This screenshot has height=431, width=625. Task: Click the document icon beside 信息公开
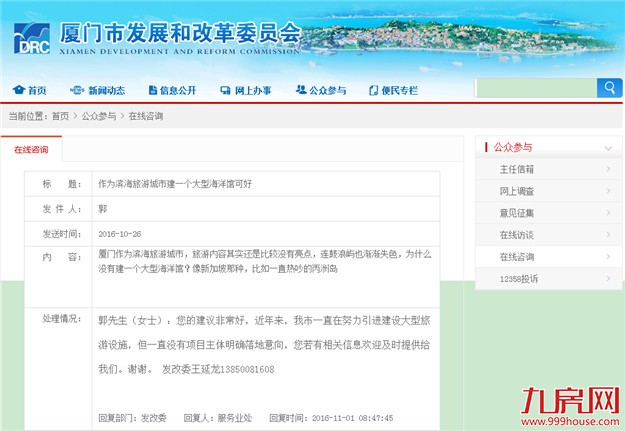click(153, 90)
